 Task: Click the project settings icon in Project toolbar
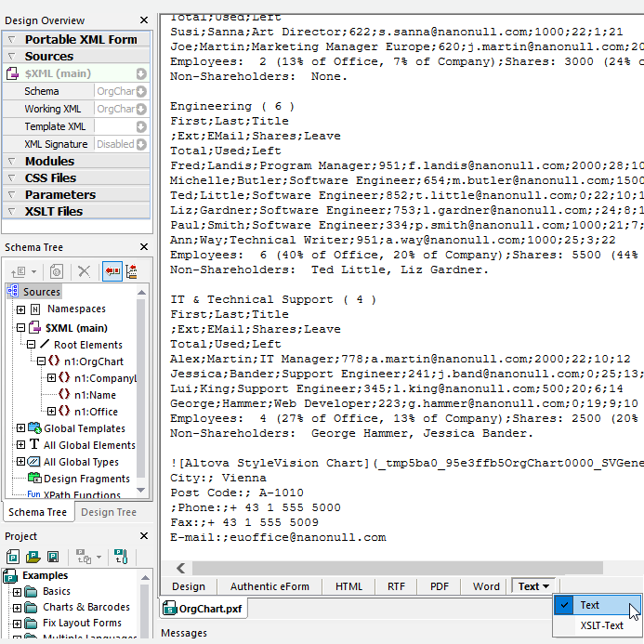tap(120, 557)
